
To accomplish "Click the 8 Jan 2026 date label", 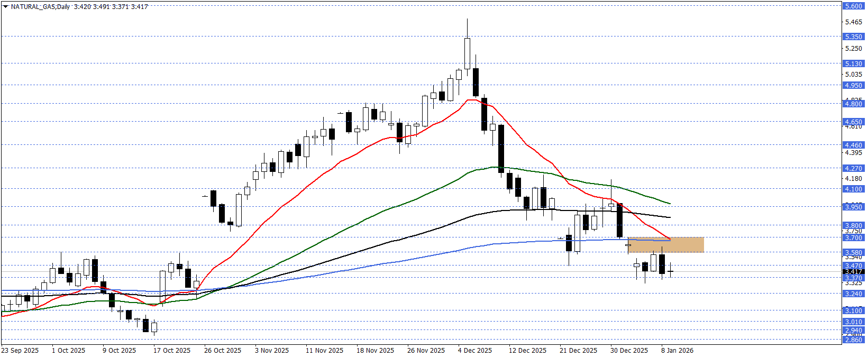I will (677, 350).
